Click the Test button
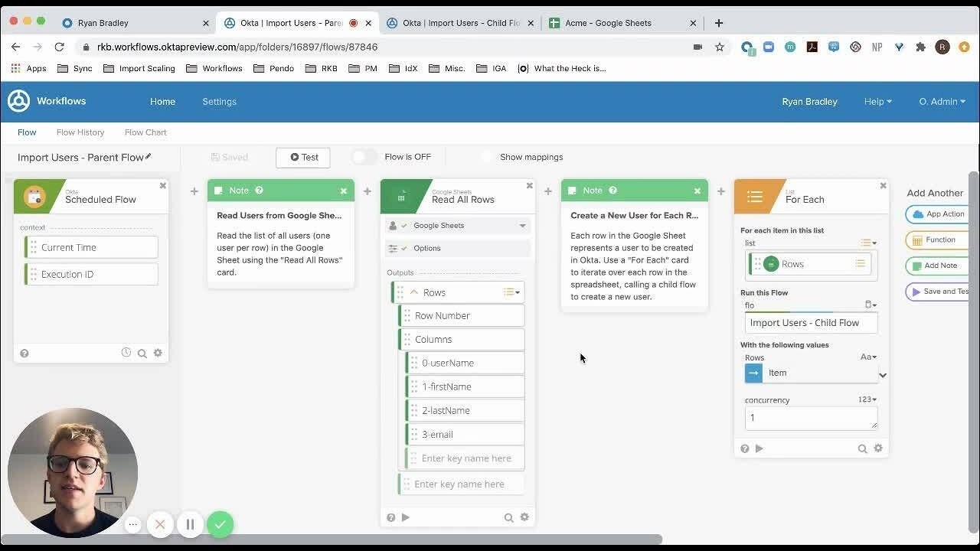The width and height of the screenshot is (980, 551). [x=303, y=157]
